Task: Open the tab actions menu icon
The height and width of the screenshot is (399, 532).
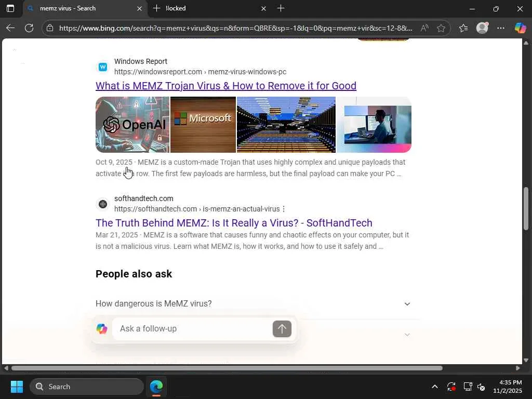Action: 10,8
